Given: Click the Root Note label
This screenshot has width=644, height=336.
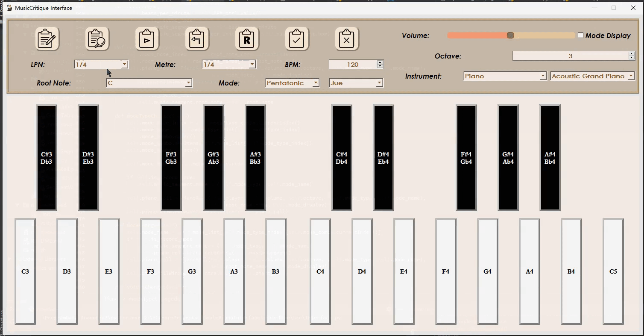Looking at the screenshot, I should click(54, 83).
